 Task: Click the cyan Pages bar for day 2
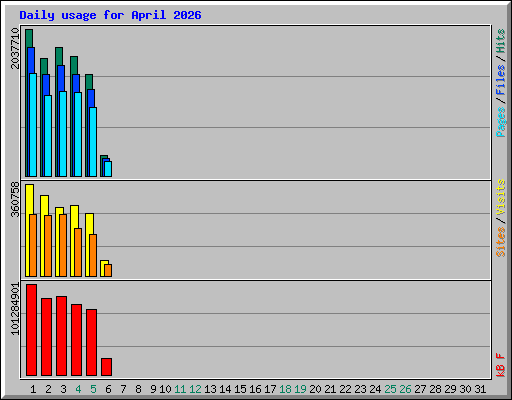pyautogui.click(x=48, y=136)
